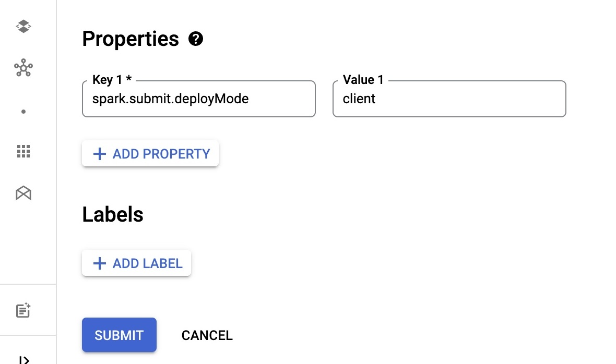
Task: Cancel the form with CANCEL button
Action: tap(207, 335)
